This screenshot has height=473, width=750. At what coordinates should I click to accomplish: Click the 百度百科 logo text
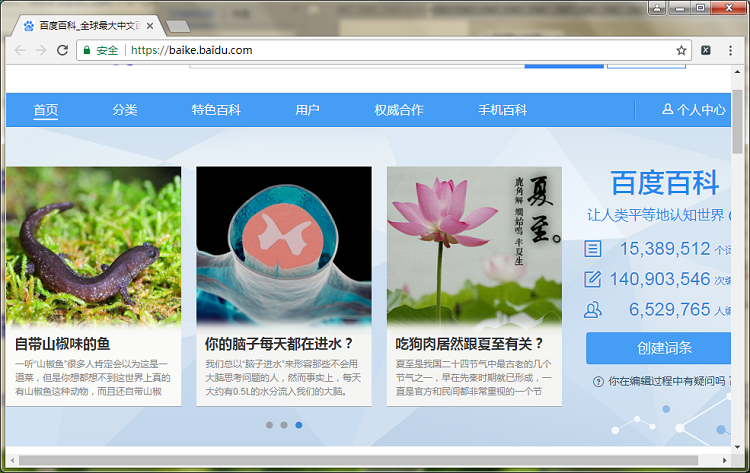coord(665,183)
